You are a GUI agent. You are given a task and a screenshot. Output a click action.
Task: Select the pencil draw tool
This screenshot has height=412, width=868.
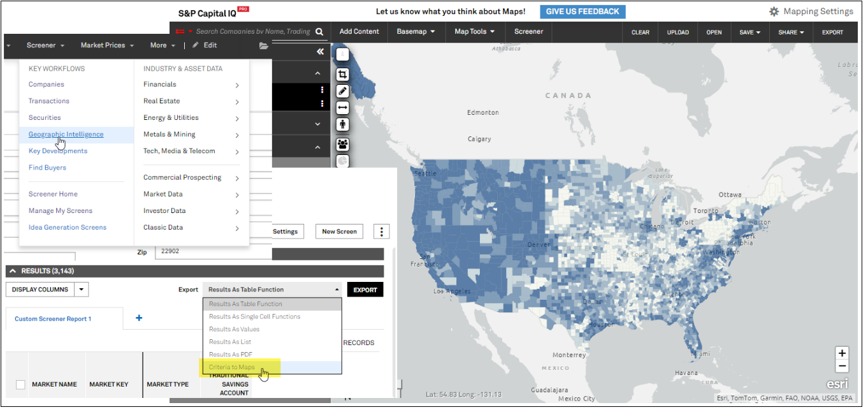[x=342, y=91]
